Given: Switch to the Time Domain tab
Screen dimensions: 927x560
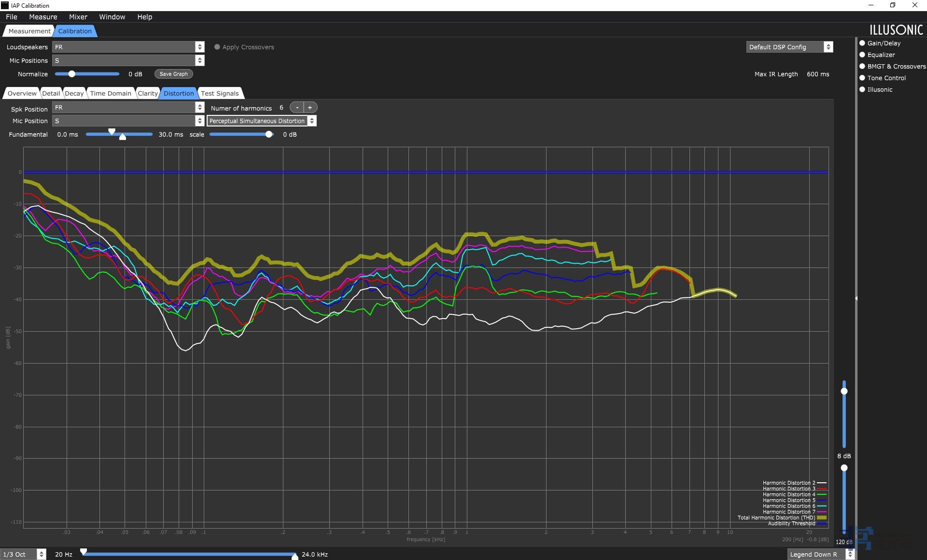Looking at the screenshot, I should pyautogui.click(x=110, y=93).
